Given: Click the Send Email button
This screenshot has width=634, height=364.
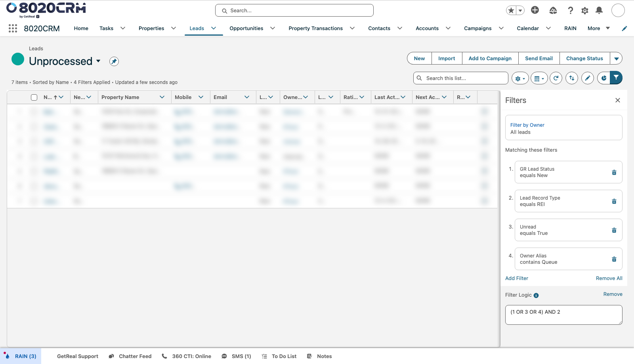Looking at the screenshot, I should click(539, 58).
